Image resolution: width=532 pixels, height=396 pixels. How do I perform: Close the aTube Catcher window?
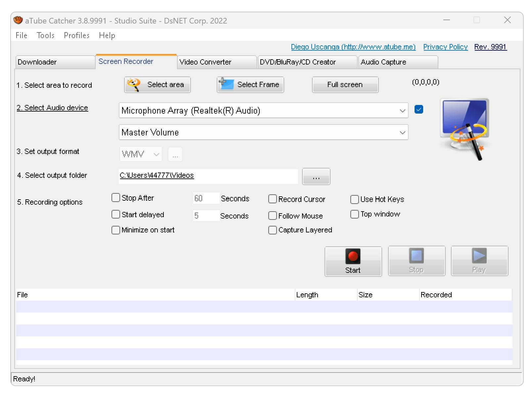(508, 20)
